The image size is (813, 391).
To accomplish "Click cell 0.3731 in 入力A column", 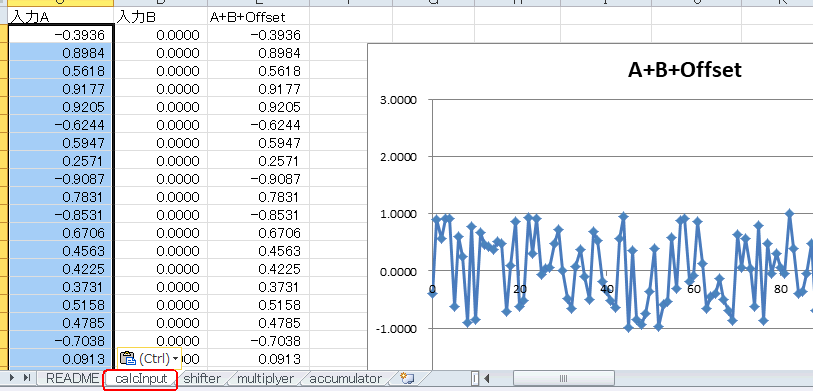I will tap(61, 286).
